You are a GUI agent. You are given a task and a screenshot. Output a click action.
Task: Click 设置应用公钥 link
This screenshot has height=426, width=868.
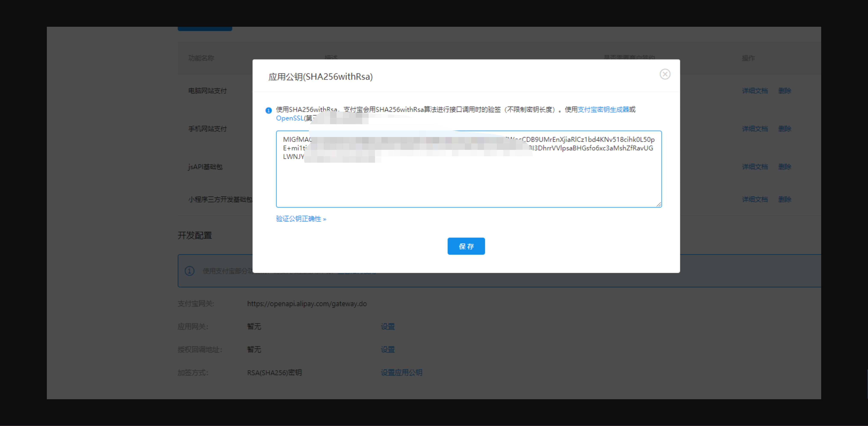coord(401,372)
